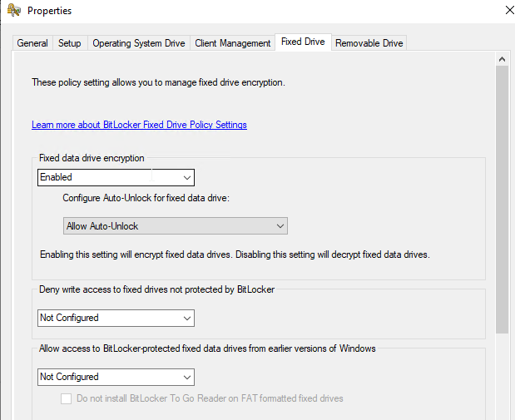Click 'Deny write access to fixed drives' group label
Viewport: 515px width, 420px height.
(156, 289)
